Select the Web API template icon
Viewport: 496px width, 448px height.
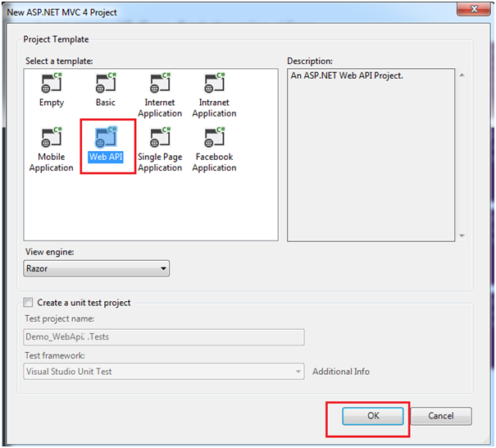coord(106,137)
